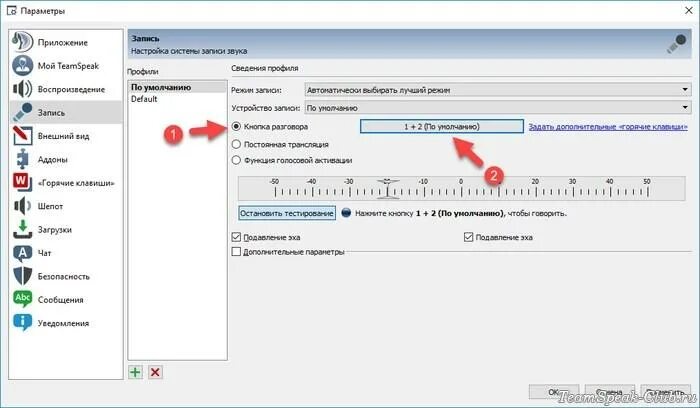Select Постоянная трансляция radio button
The width and height of the screenshot is (700, 408).
[x=236, y=144]
